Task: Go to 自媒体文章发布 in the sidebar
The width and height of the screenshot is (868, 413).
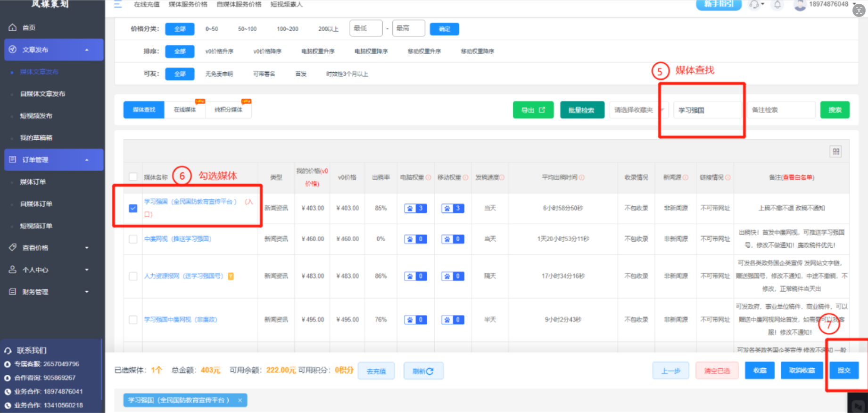Action: [42, 93]
